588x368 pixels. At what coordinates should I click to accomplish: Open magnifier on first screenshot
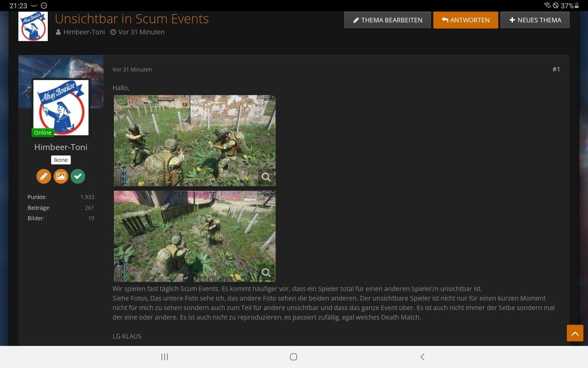(x=266, y=177)
